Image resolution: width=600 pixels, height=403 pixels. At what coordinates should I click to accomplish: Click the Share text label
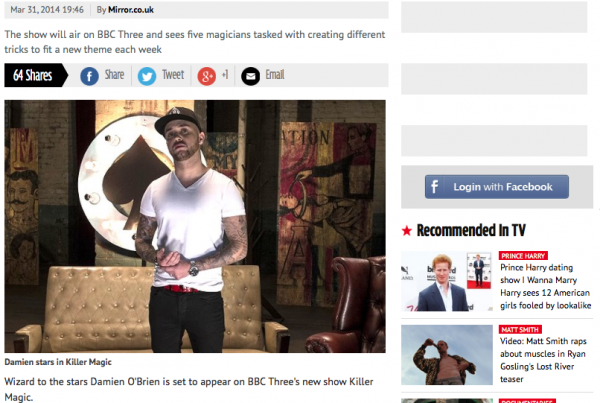point(114,75)
